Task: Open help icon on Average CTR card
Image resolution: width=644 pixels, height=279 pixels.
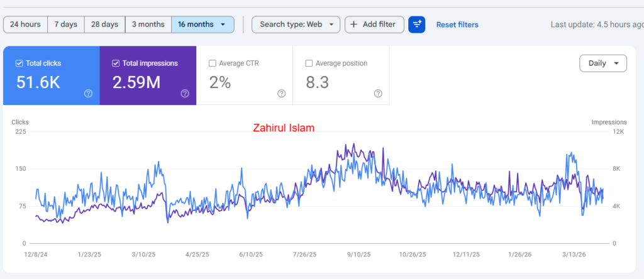Action: point(281,94)
